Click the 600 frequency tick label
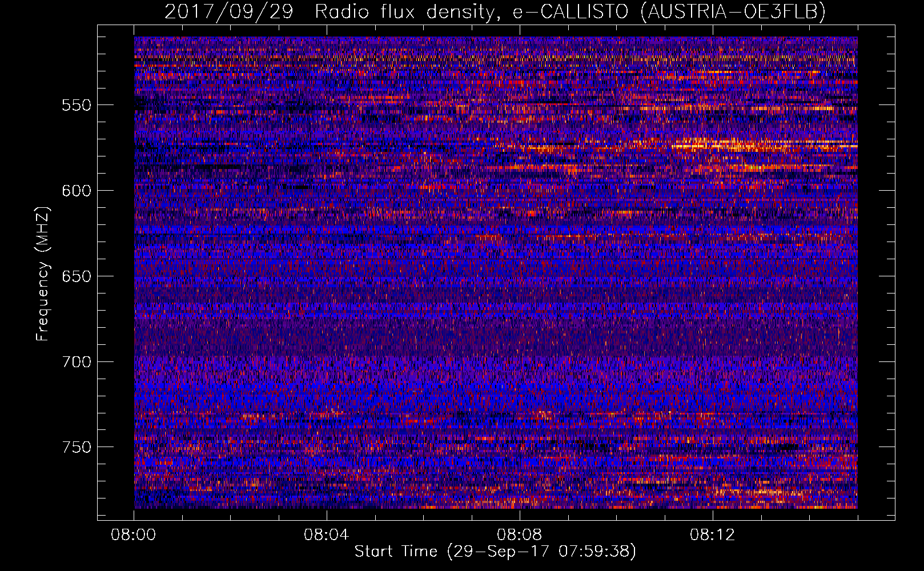The height and width of the screenshot is (571, 924). [x=77, y=191]
